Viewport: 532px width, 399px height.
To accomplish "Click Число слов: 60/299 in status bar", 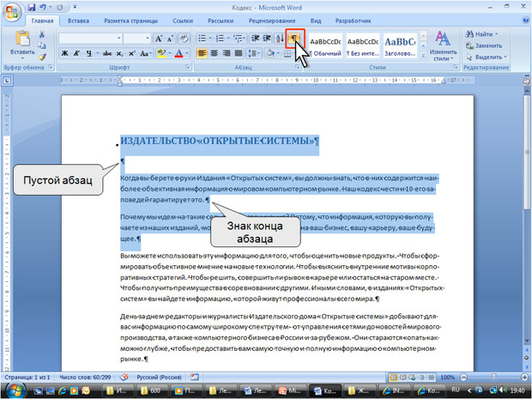I will [x=85, y=377].
